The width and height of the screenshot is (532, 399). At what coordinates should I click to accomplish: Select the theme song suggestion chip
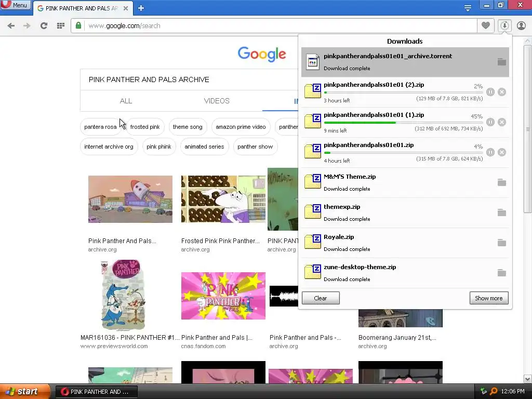pos(188,127)
